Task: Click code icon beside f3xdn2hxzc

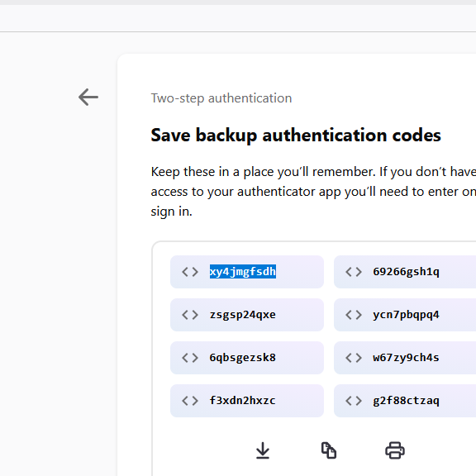Action: [190, 401]
